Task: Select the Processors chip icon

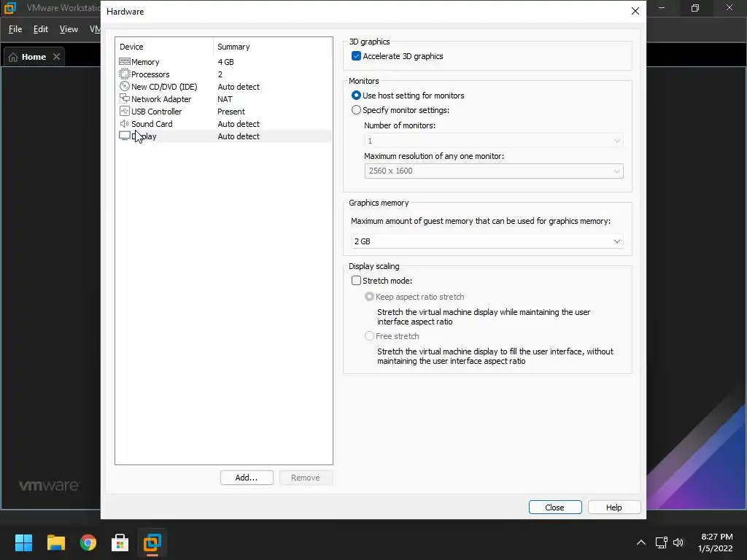Action: [x=124, y=74]
